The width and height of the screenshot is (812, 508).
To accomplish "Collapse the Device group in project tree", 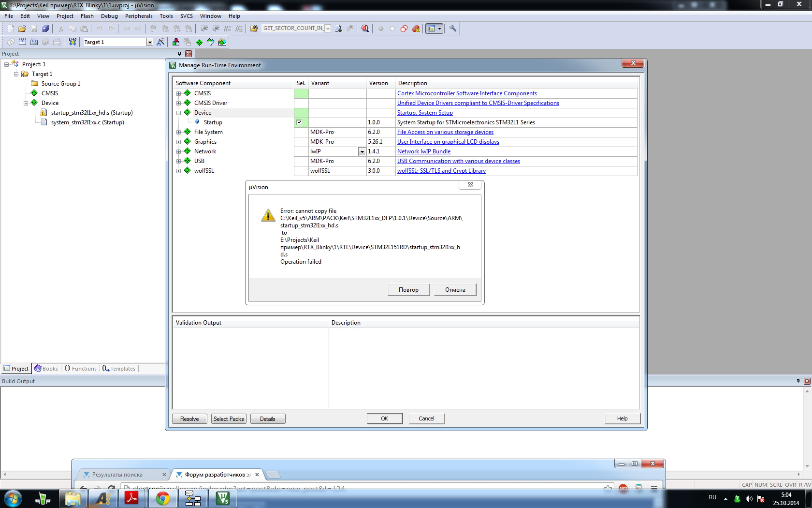I will (x=26, y=103).
